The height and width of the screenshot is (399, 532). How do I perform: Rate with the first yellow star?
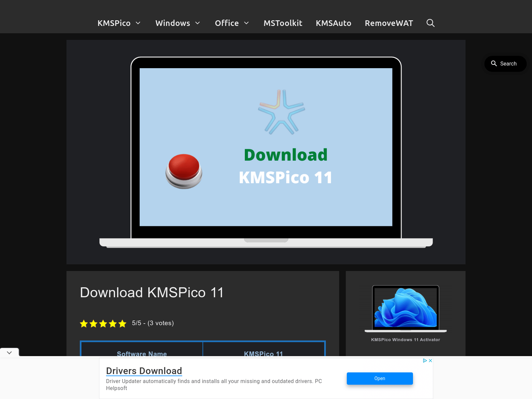coord(84,324)
